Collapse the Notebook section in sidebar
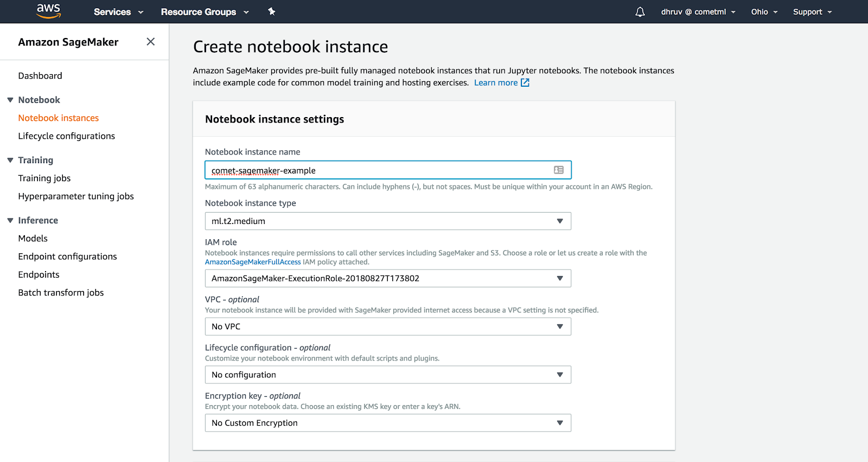This screenshot has height=462, width=868. [x=10, y=100]
